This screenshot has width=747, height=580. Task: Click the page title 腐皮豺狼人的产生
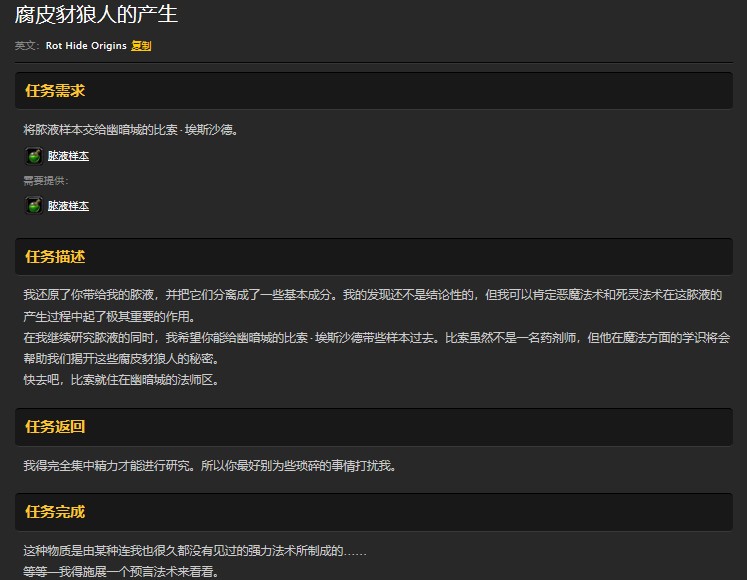[96, 15]
